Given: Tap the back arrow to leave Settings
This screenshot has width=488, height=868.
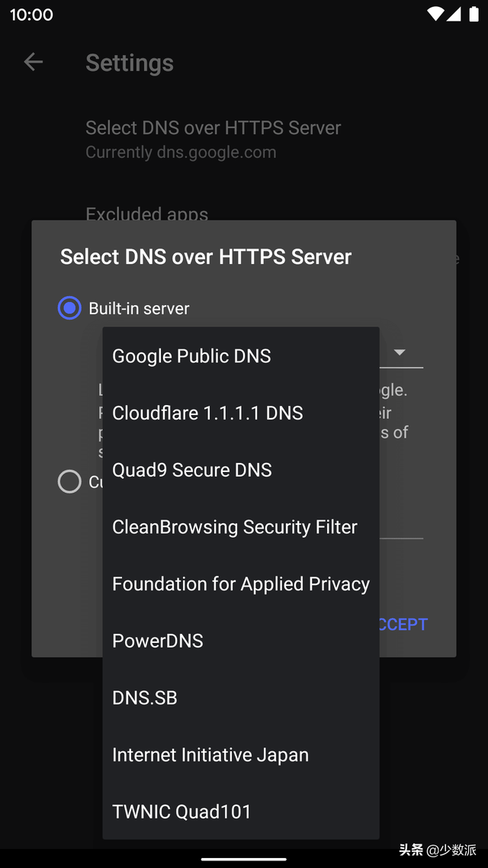Looking at the screenshot, I should pyautogui.click(x=33, y=62).
